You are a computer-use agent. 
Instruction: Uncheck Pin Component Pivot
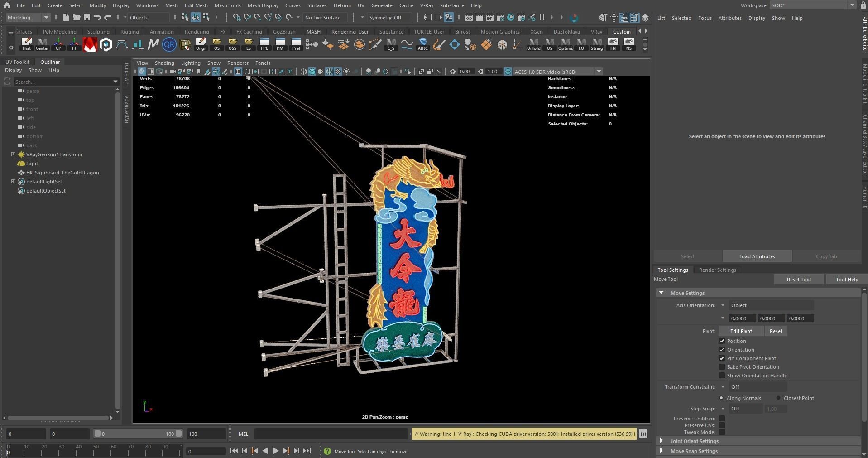click(x=722, y=358)
